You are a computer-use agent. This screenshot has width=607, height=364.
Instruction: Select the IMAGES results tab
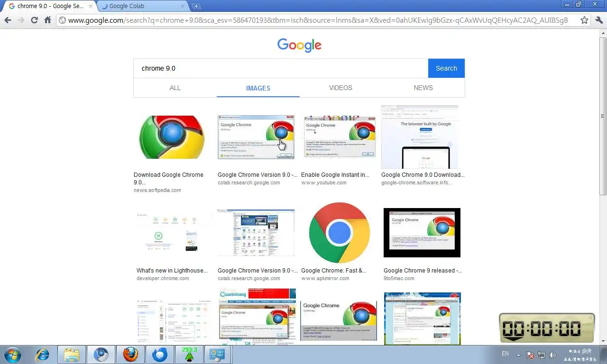click(x=258, y=88)
